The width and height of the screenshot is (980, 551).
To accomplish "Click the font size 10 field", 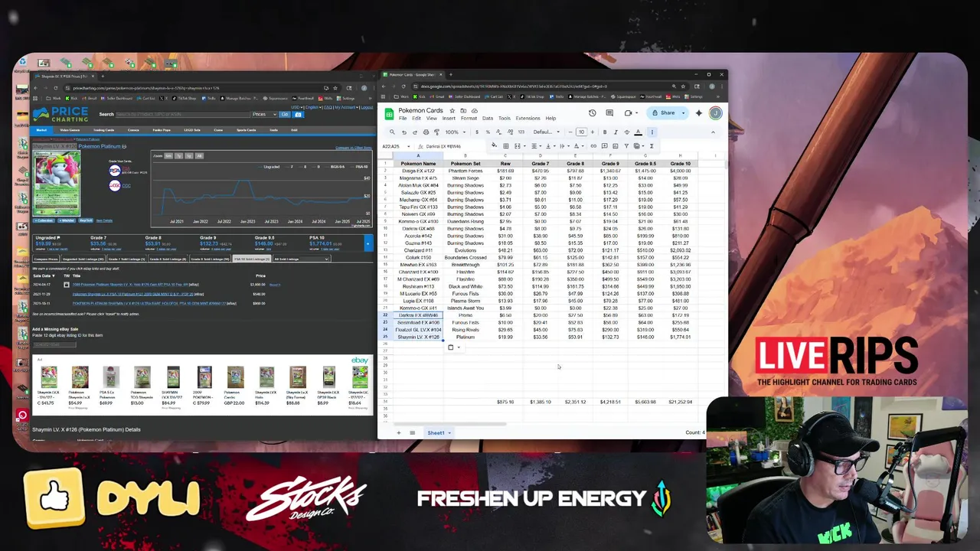I will click(581, 132).
